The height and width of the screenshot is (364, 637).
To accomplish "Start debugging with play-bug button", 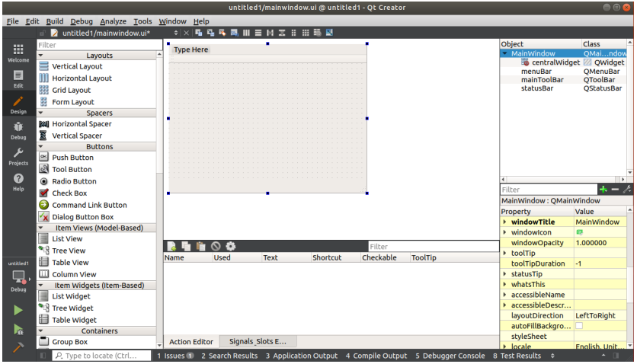I will pyautogui.click(x=18, y=329).
